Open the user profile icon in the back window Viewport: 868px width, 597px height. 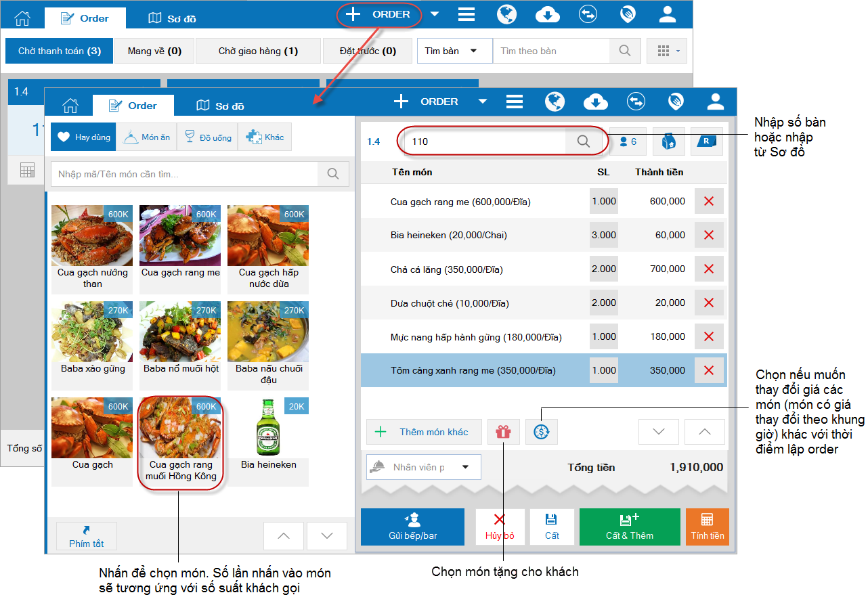(x=668, y=14)
